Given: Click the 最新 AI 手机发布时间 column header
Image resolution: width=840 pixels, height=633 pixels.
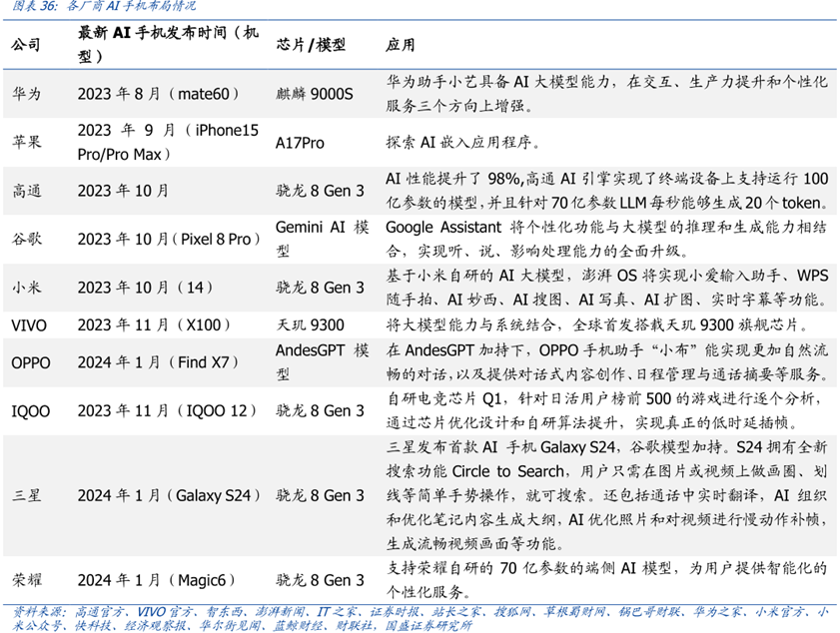Looking at the screenshot, I should tap(168, 46).
